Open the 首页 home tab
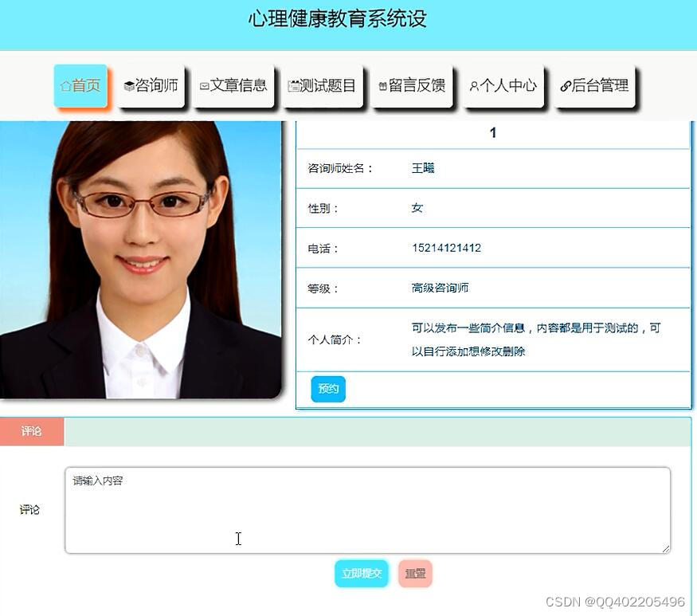 click(80, 85)
